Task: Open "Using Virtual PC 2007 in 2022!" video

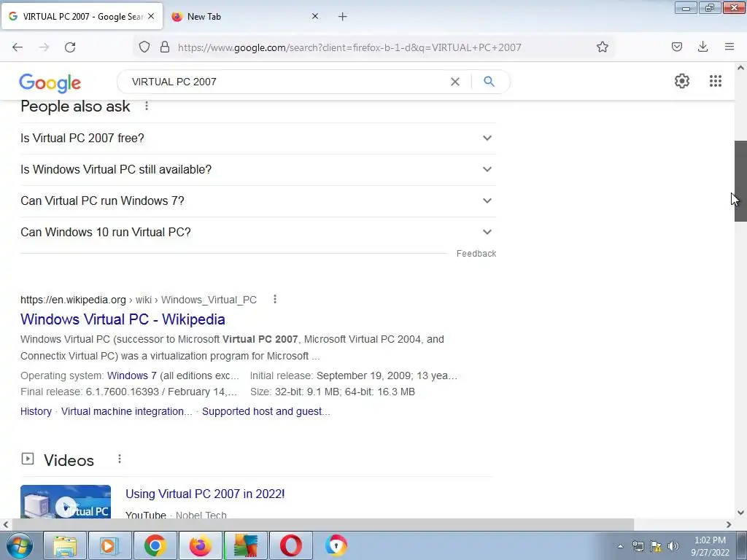Action: click(205, 494)
